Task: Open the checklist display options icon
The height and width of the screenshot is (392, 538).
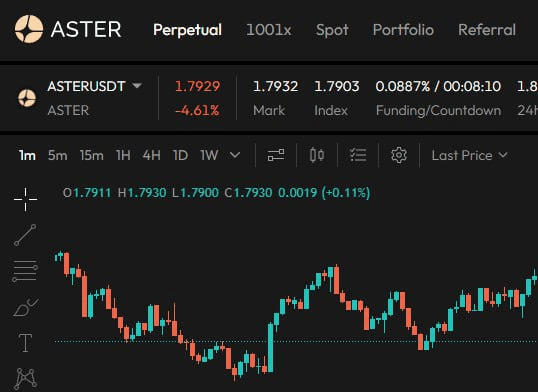Action: click(x=358, y=155)
